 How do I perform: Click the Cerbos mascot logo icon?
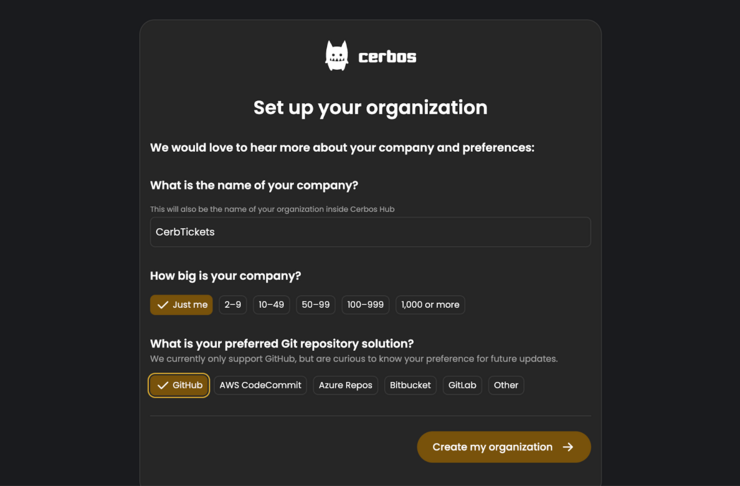[336, 56]
